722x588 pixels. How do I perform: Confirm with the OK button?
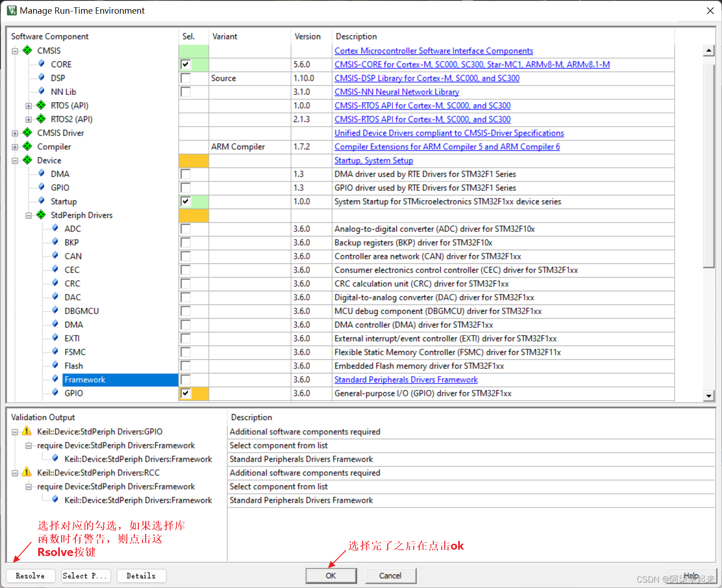click(x=331, y=576)
